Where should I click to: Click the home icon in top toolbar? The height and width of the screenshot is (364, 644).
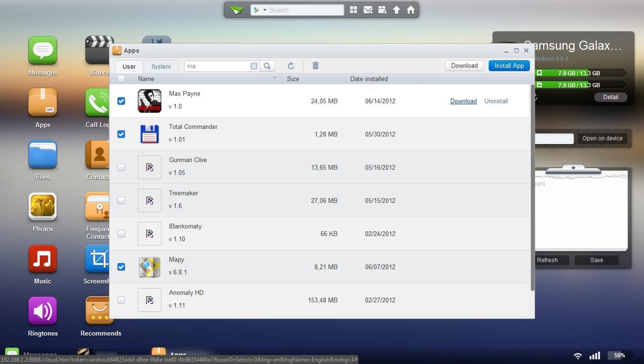pyautogui.click(x=411, y=10)
